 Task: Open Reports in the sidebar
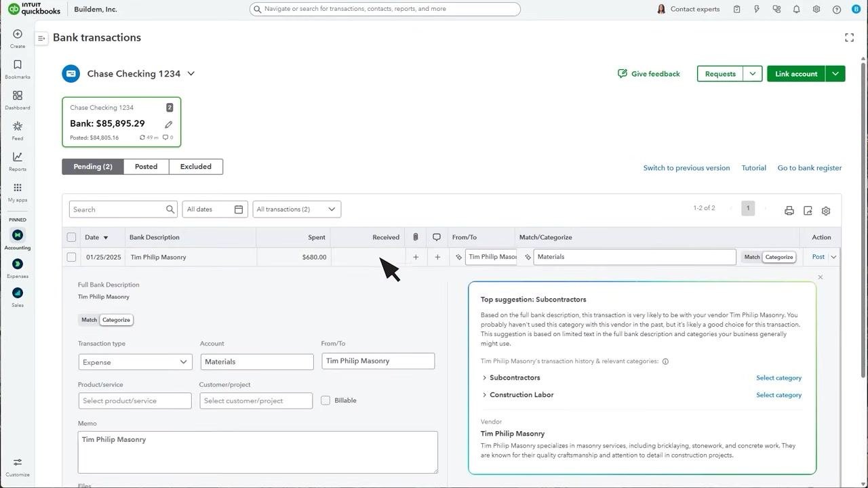(x=18, y=161)
